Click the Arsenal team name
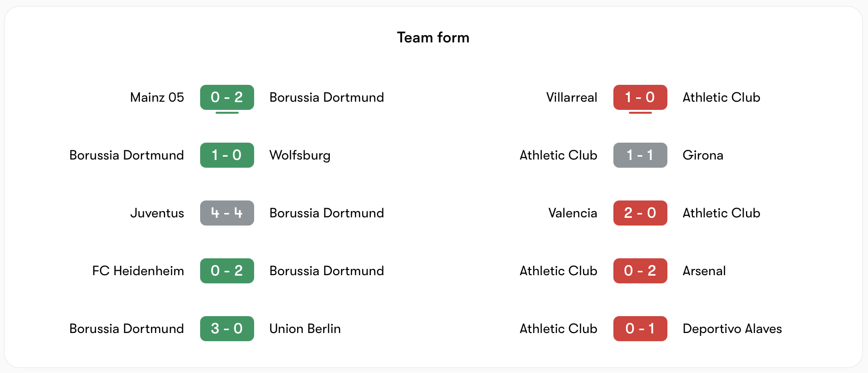 pyautogui.click(x=704, y=271)
